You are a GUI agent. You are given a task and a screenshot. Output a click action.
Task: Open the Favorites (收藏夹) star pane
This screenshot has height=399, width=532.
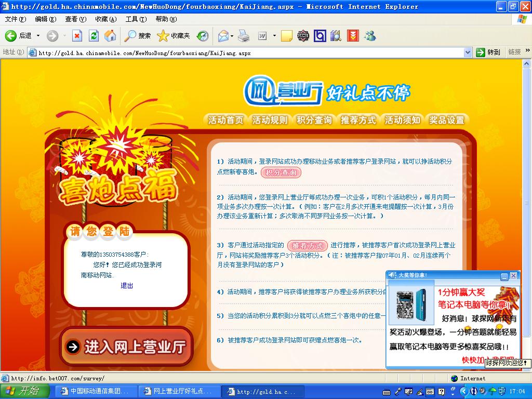pyautogui.click(x=174, y=36)
